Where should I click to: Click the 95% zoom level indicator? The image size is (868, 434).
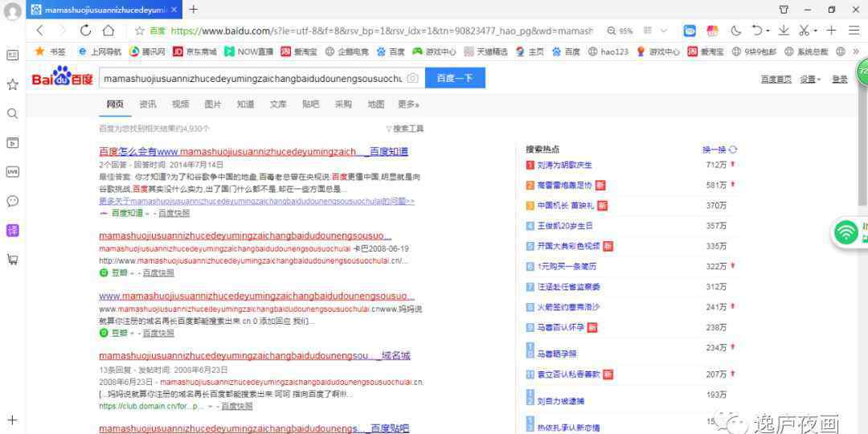tap(620, 31)
